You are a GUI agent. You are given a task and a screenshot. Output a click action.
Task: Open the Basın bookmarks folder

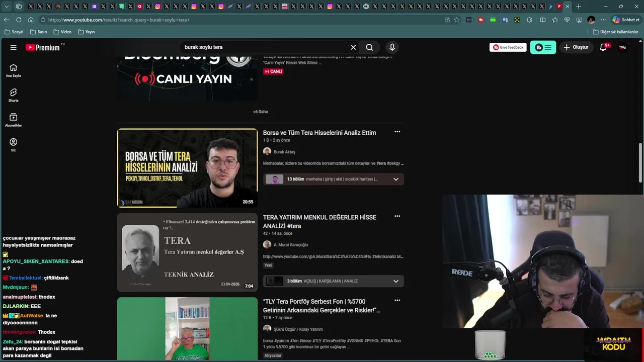pos(38,32)
